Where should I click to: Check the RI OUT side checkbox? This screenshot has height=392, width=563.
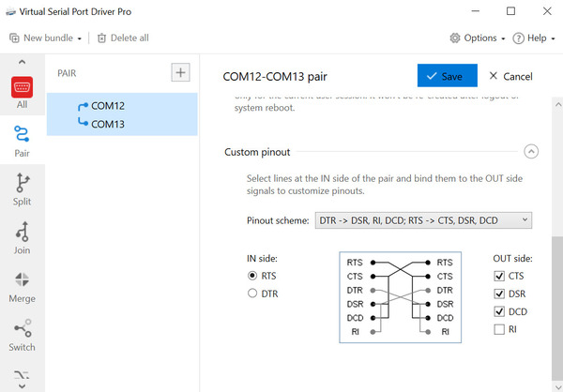click(499, 329)
